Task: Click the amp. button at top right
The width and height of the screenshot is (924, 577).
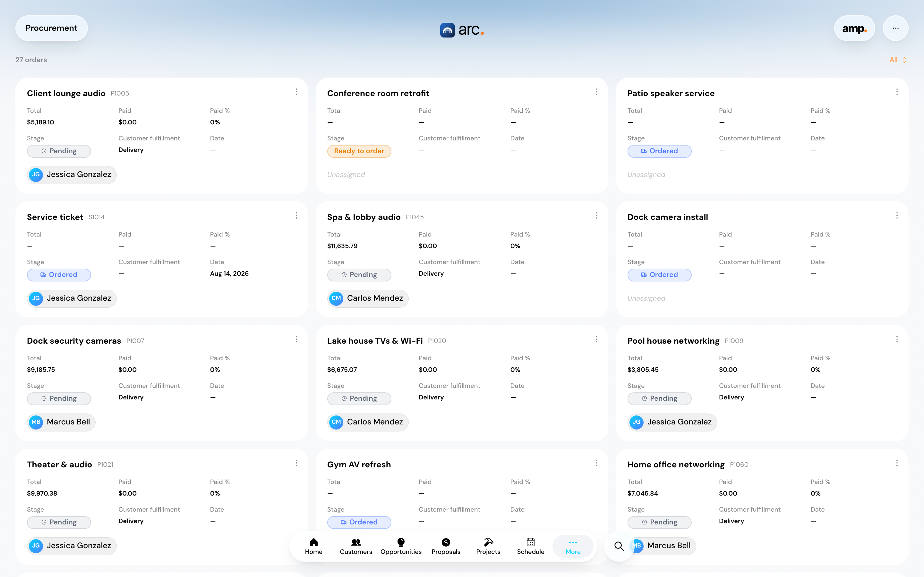Action: [x=854, y=28]
